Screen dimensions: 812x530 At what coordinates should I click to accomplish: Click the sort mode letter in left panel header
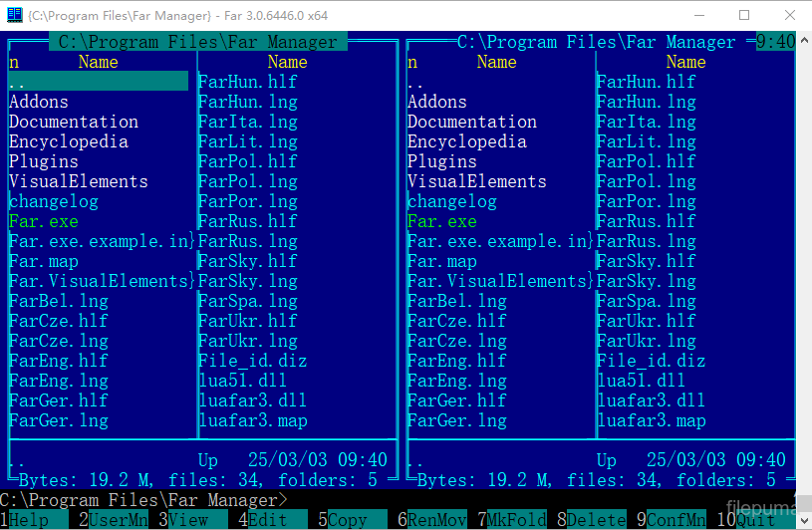[14, 62]
